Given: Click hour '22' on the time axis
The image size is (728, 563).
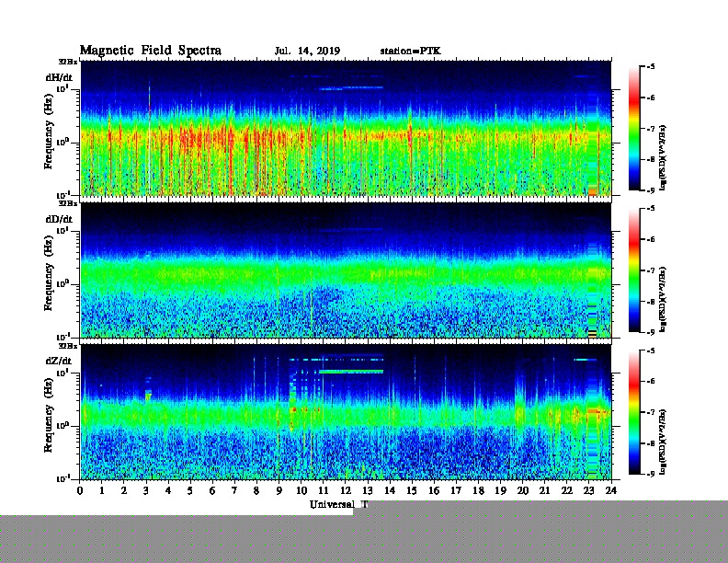Looking at the screenshot, I should click(x=567, y=490).
